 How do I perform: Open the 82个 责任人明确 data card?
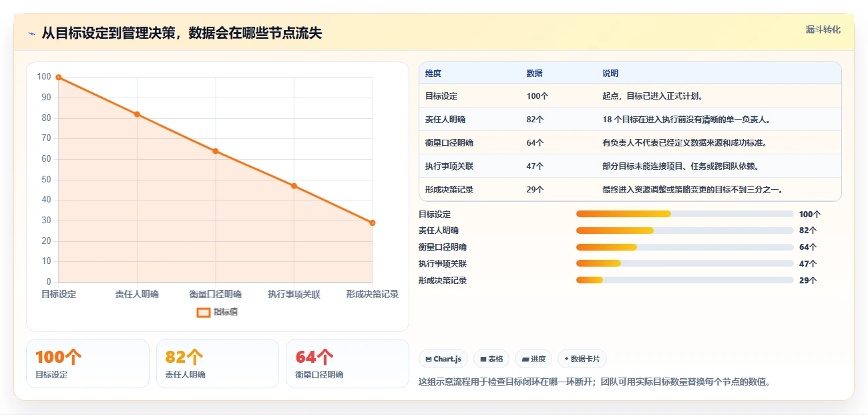[x=217, y=364]
